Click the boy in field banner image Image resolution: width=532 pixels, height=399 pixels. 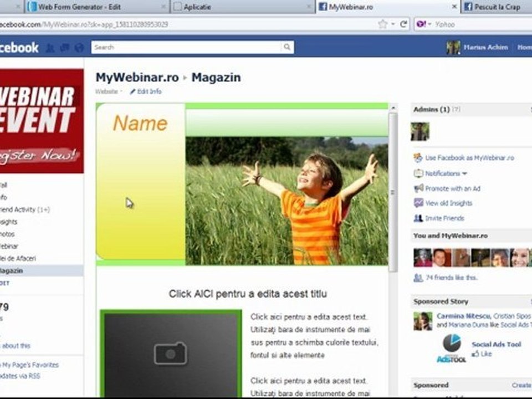click(x=287, y=201)
